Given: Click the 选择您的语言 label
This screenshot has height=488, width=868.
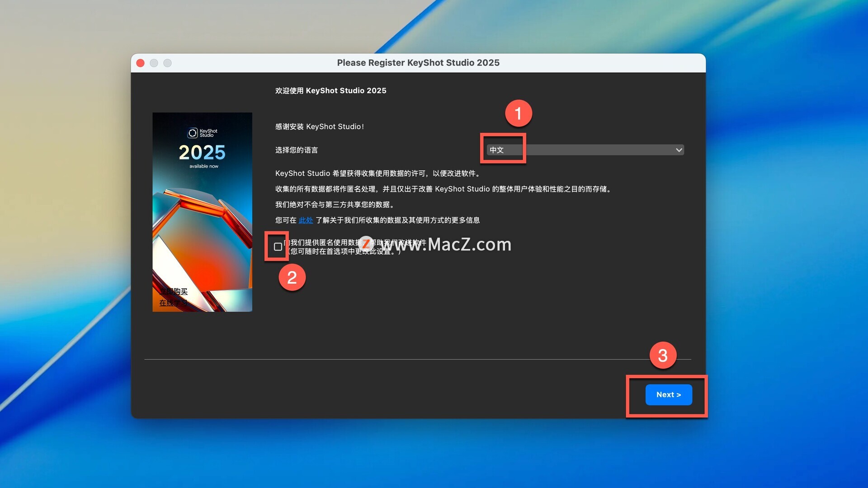Looking at the screenshot, I should 297,150.
